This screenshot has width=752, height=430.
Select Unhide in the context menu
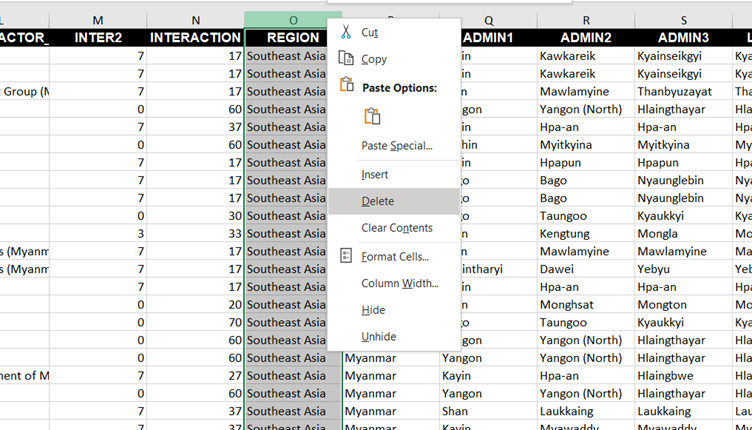click(378, 336)
